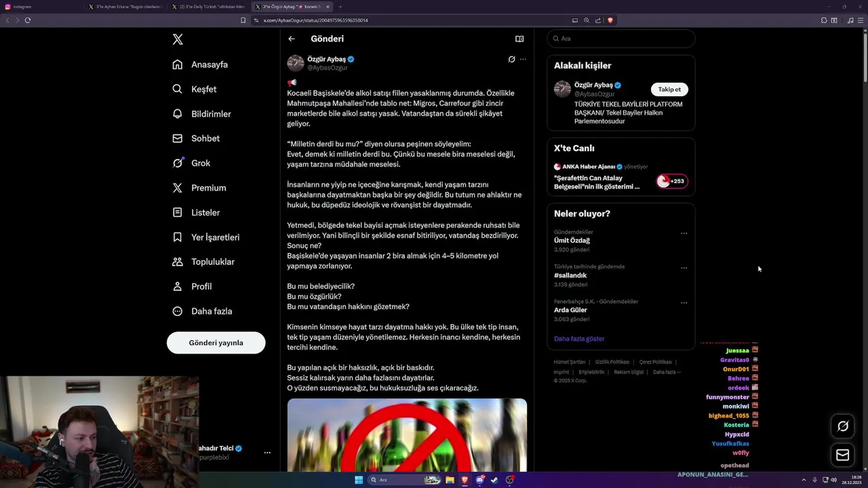
Task: Expand Daha fazla menu
Action: tap(202, 311)
